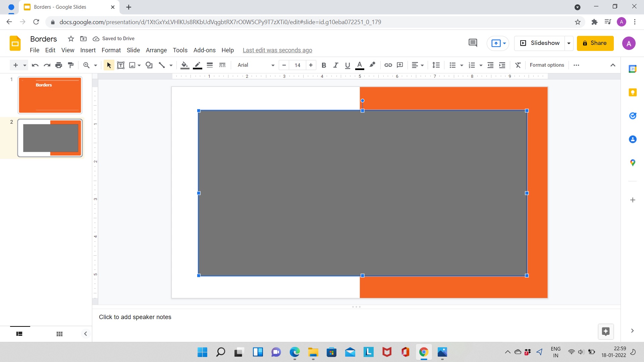Expand the font family dropdown

(273, 65)
